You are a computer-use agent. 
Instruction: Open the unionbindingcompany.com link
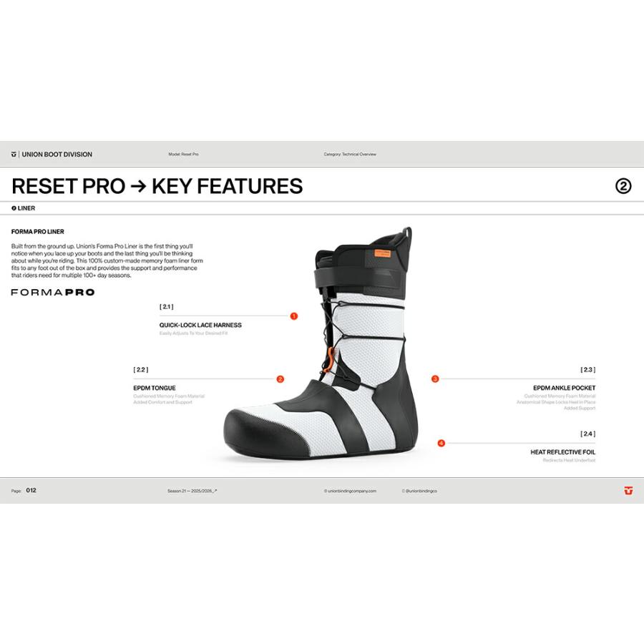point(350,491)
